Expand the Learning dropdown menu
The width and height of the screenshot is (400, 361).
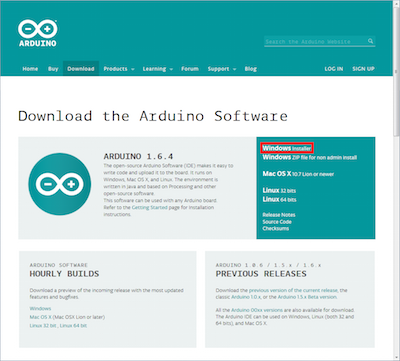pos(158,69)
